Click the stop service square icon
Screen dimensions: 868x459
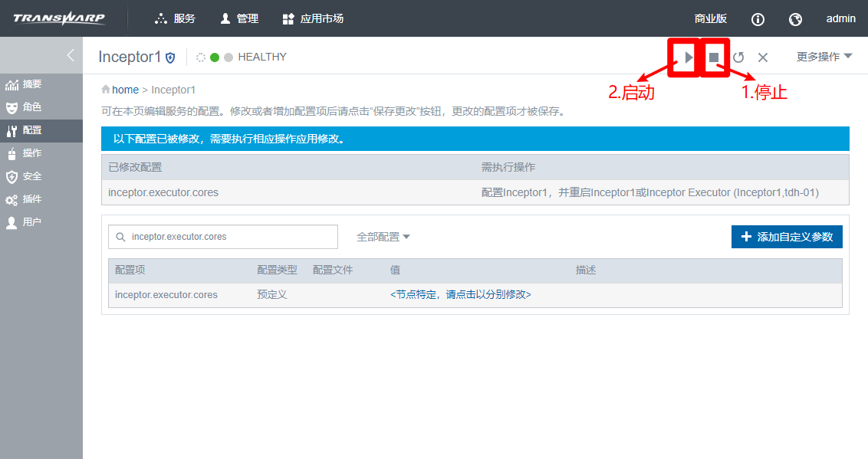pyautogui.click(x=714, y=57)
